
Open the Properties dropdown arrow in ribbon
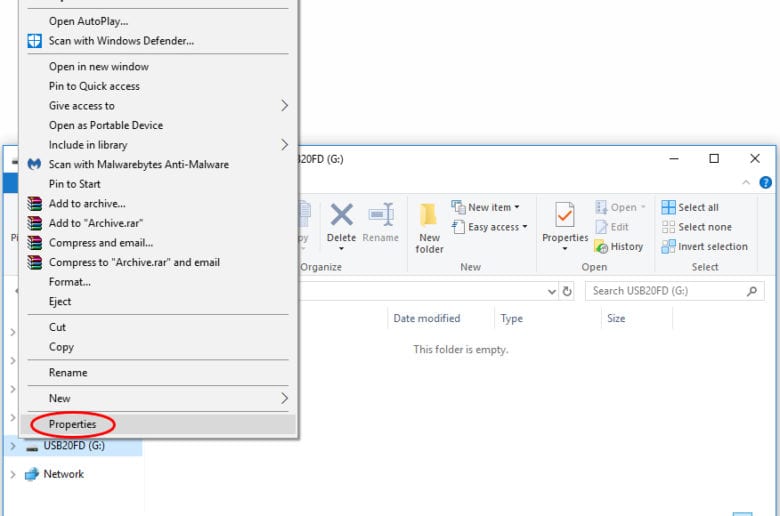[x=565, y=248]
